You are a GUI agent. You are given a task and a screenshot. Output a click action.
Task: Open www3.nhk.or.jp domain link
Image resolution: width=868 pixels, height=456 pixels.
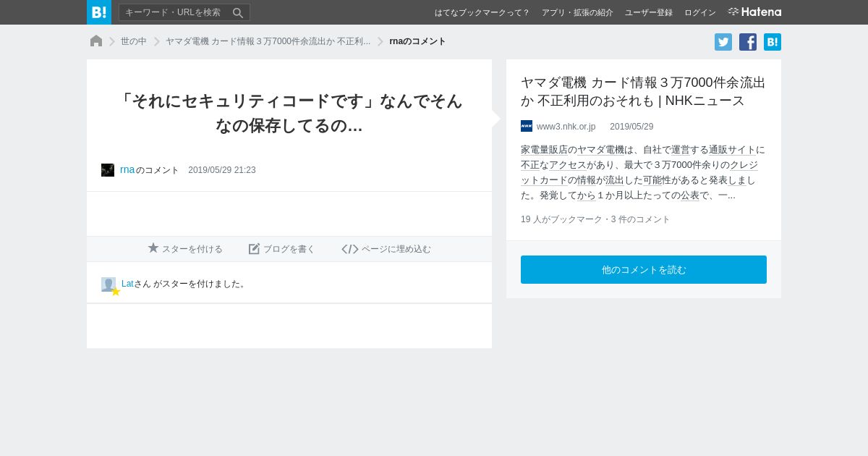coord(566,127)
